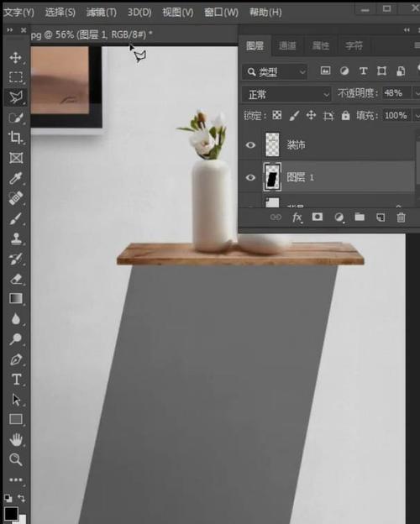Viewport: 420px width, 524px height.
Task: Switch to the 通道 tab
Action: tap(287, 46)
